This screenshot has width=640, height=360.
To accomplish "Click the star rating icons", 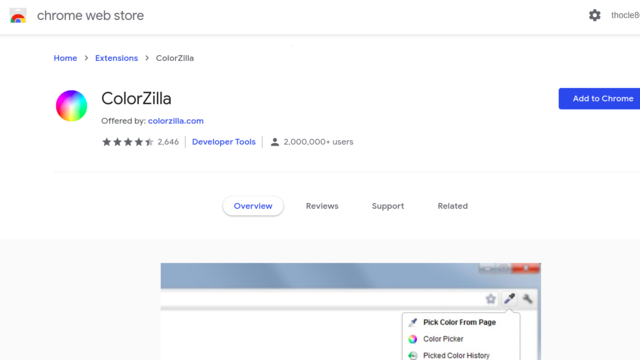I will [x=128, y=142].
